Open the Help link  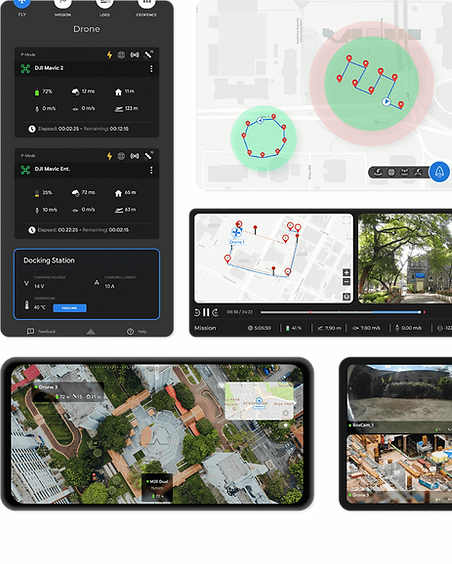click(x=137, y=331)
